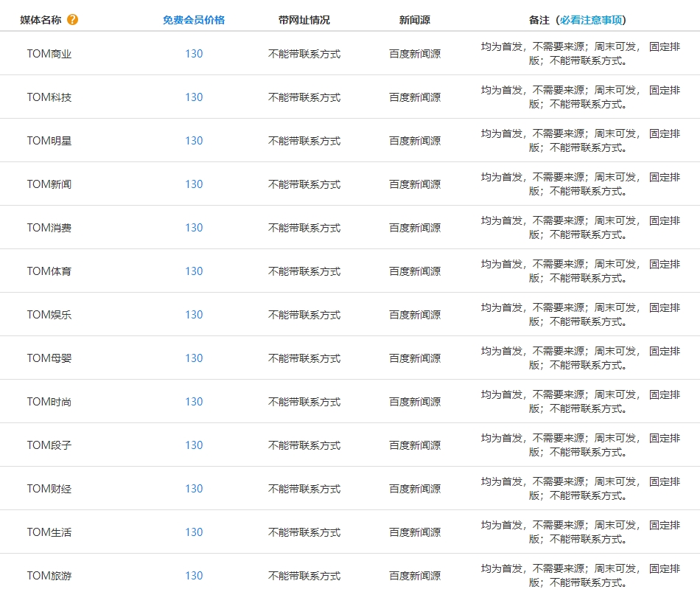The height and width of the screenshot is (592, 700).
Task: Click the remarks text in TOM娱乐 row
Action: (581, 315)
